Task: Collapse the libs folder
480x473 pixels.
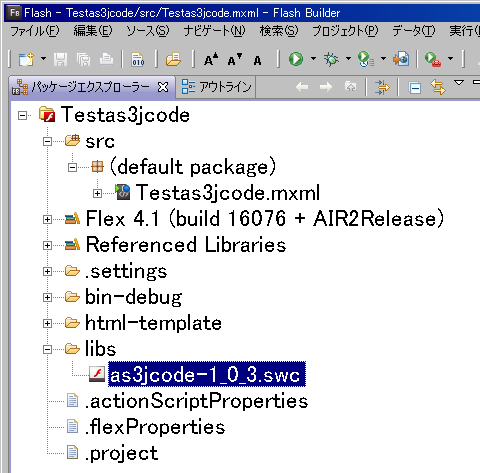Action: click(x=47, y=350)
